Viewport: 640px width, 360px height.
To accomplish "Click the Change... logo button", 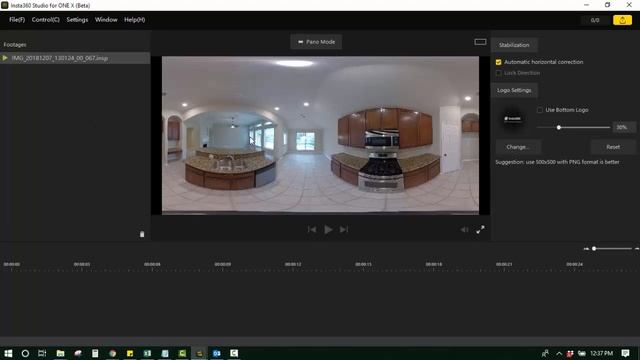I will pos(518,147).
